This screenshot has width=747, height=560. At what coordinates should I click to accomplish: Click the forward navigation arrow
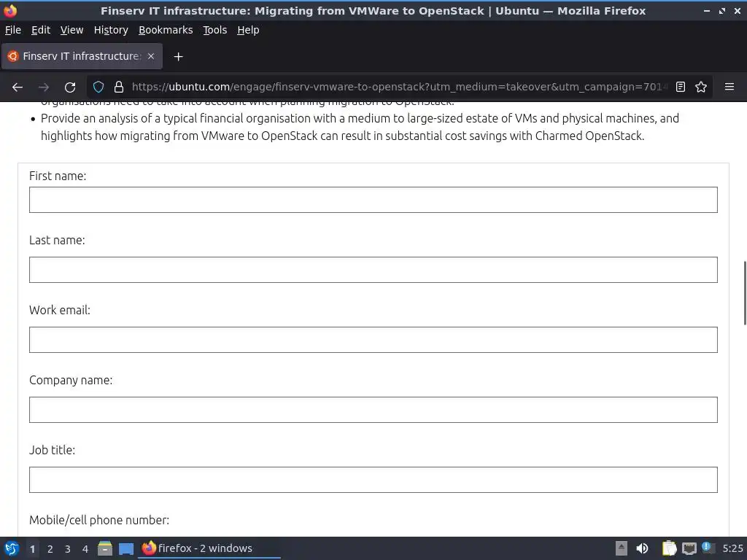click(x=44, y=87)
